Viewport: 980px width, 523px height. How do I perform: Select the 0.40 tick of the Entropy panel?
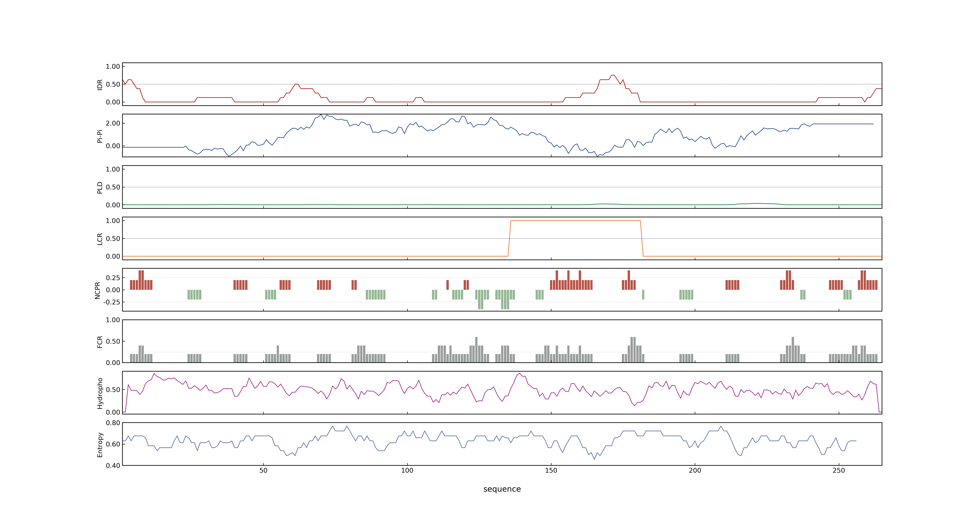click(113, 466)
